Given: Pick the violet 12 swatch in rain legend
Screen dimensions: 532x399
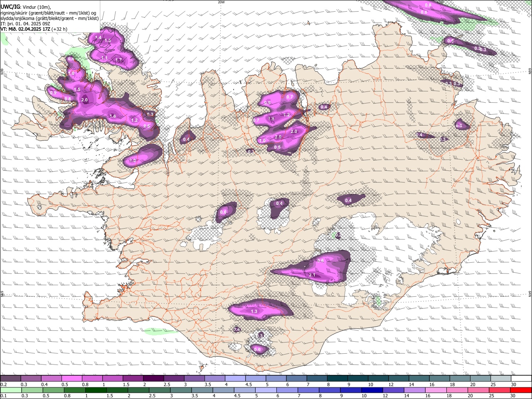Looking at the screenshot, I should 394,390.
